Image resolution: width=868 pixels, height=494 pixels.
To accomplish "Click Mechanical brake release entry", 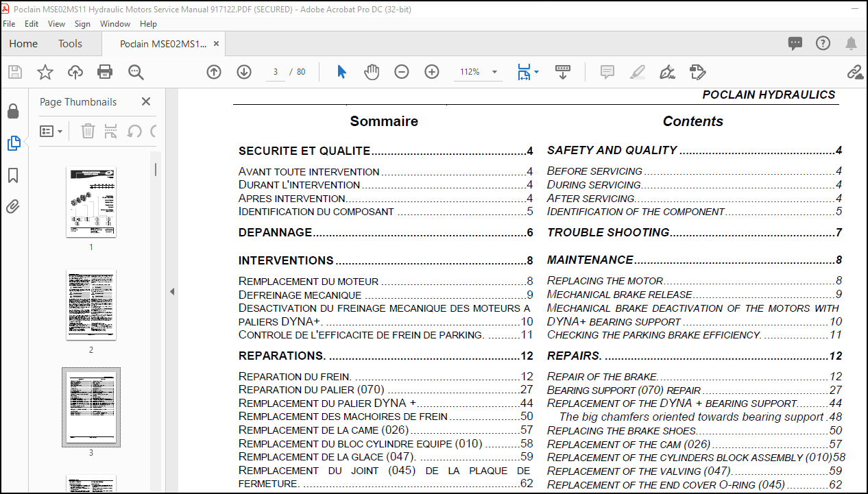I will coord(695,295).
